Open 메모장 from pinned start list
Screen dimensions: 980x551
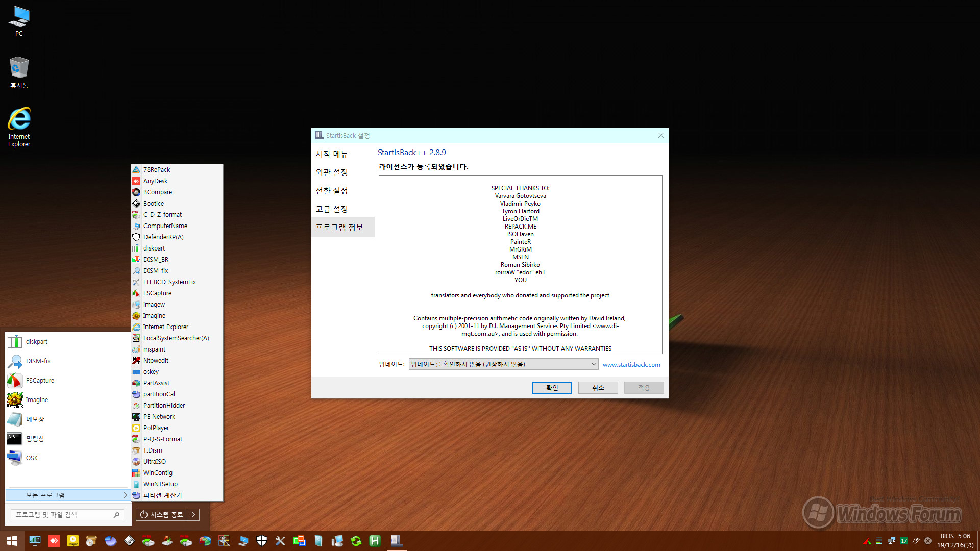click(67, 419)
